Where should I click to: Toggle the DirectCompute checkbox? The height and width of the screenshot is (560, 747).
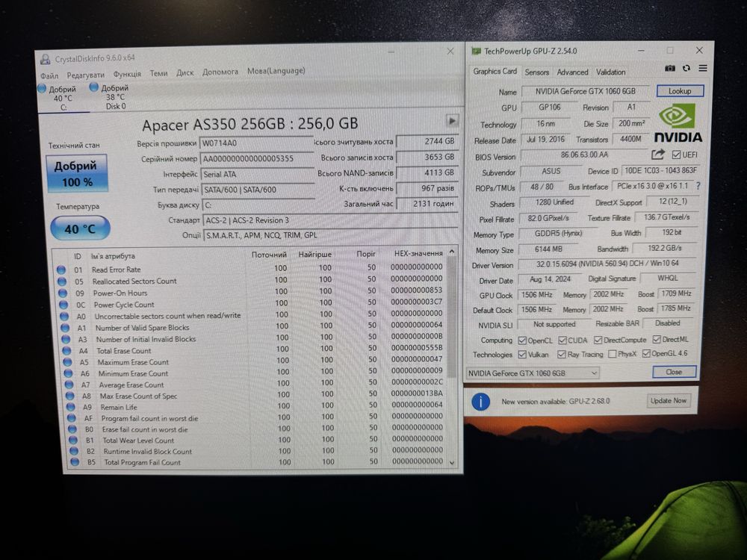click(598, 340)
